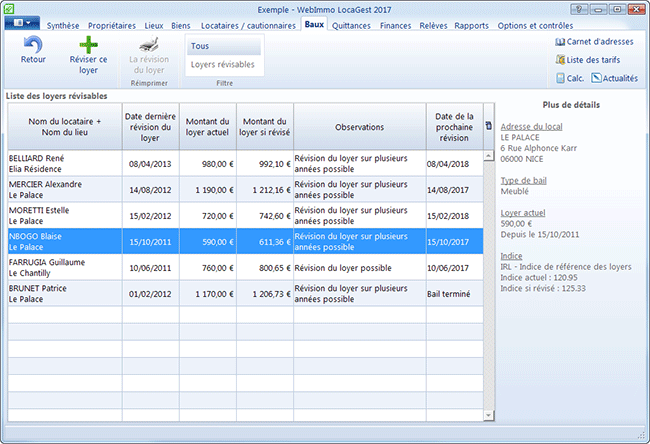Select the Tous filter option
Viewport: 650px width, 444px height.
[223, 46]
